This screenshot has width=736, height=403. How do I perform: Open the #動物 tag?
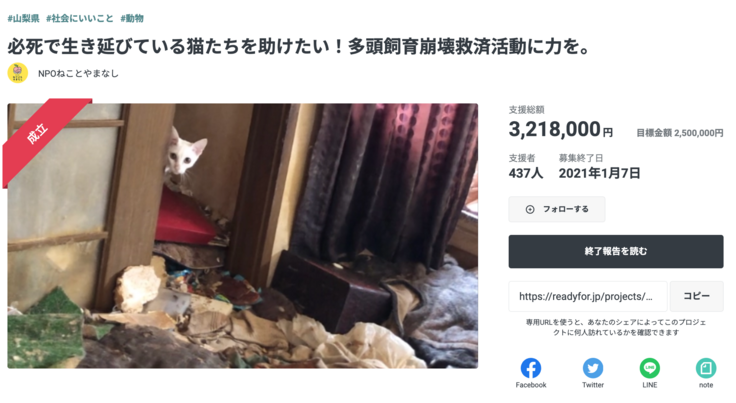[132, 18]
